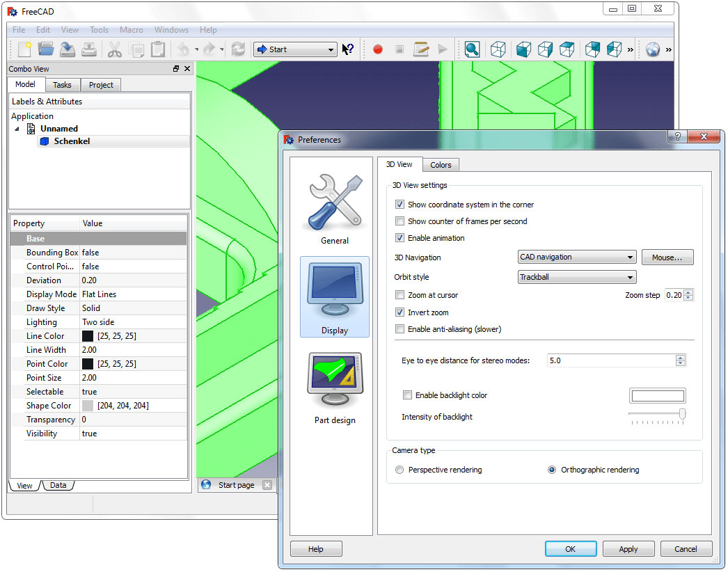Select the Display preferences monitor icon
This screenshot has width=728, height=572.
(x=335, y=297)
